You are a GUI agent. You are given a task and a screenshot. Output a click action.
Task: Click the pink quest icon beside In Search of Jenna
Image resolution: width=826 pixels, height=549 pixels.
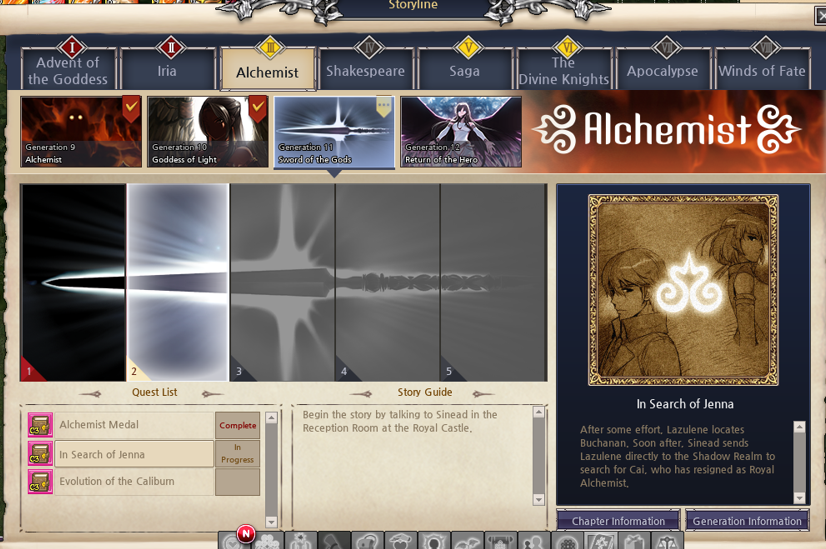(40, 454)
